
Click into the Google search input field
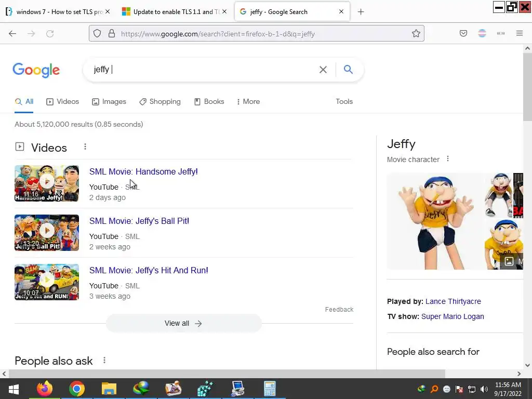(x=204, y=70)
